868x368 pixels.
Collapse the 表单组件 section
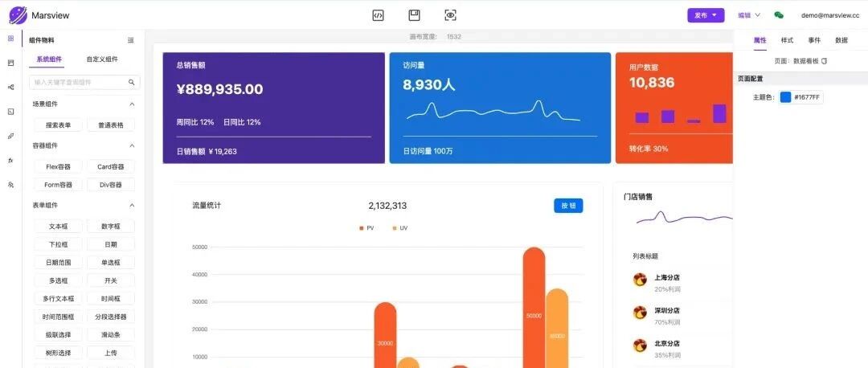[x=132, y=206]
